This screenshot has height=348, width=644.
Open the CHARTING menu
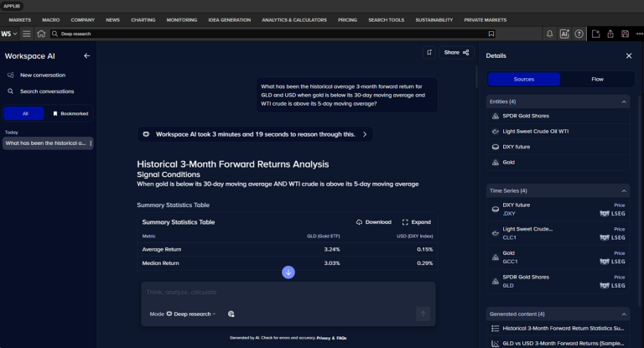[x=143, y=20]
